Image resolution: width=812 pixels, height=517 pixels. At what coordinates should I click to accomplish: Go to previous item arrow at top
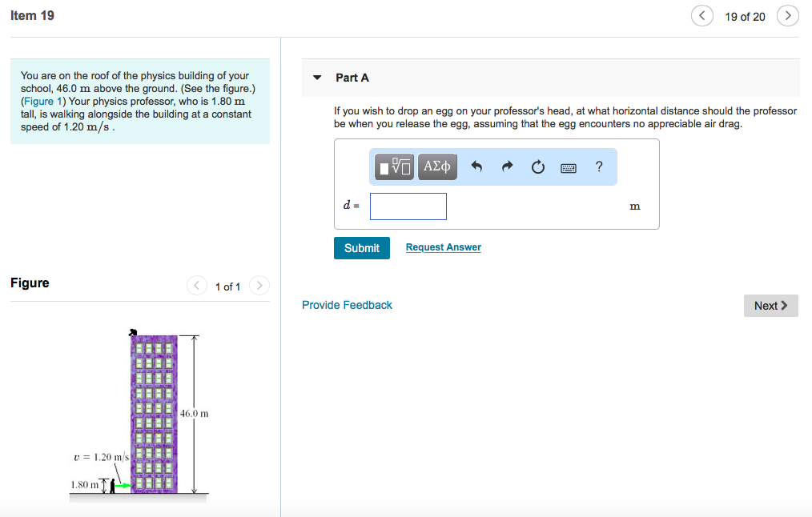[702, 16]
